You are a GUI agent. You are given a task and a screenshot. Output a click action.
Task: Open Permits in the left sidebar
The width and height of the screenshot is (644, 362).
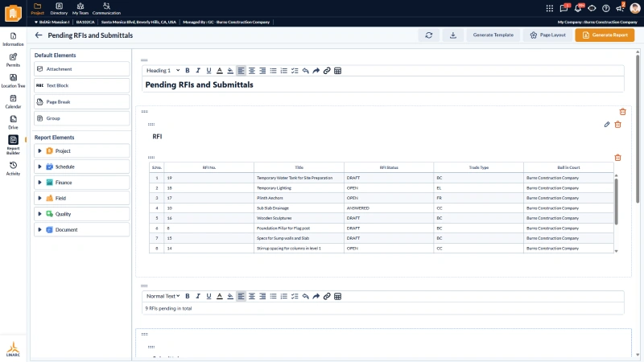(13, 60)
